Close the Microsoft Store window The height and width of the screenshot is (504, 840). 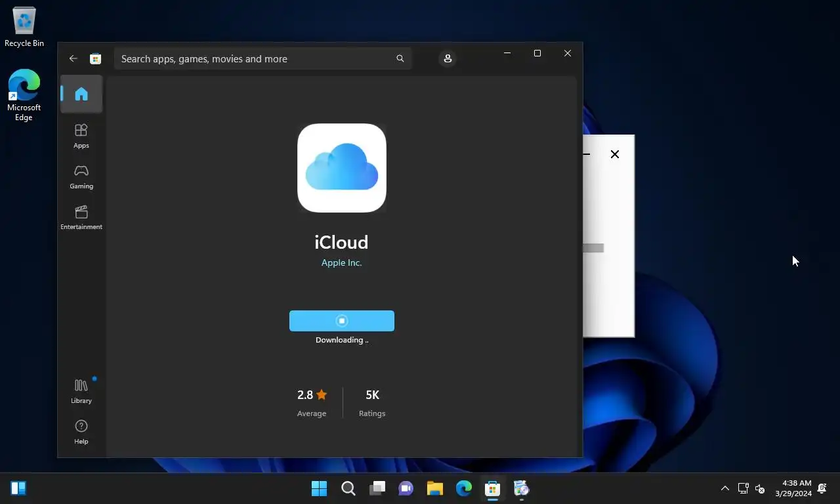click(568, 53)
